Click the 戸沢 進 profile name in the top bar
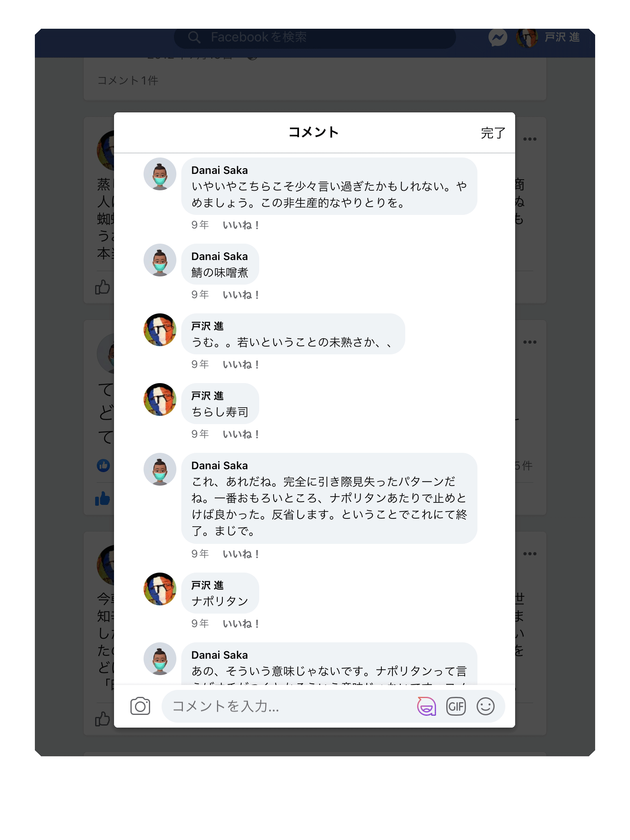 point(562,37)
